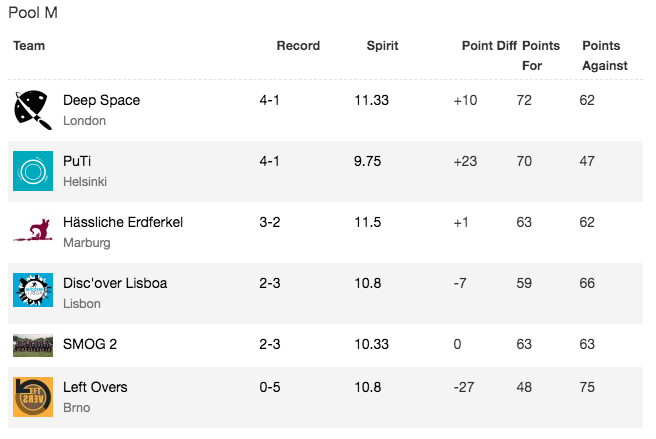
Task: Click the Points Against column header
Action: (x=605, y=56)
